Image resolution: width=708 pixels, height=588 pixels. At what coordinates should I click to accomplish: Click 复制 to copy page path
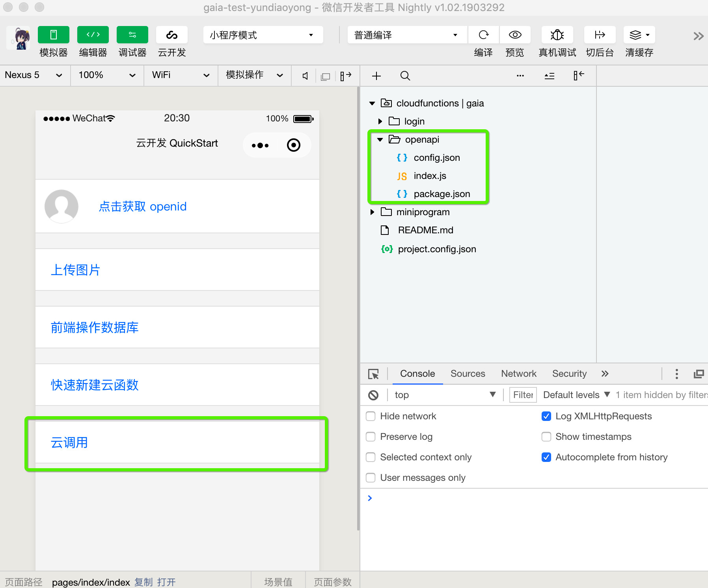click(143, 582)
